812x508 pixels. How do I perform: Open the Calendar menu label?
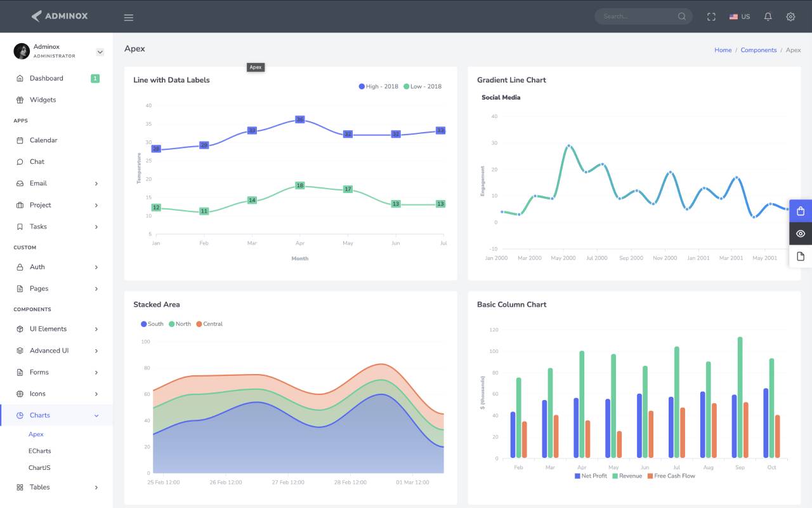coord(43,140)
